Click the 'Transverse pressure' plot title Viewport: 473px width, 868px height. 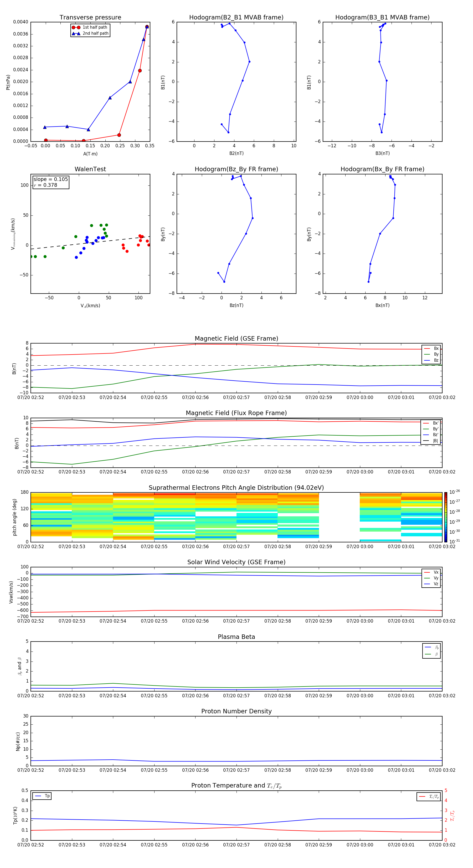point(90,18)
